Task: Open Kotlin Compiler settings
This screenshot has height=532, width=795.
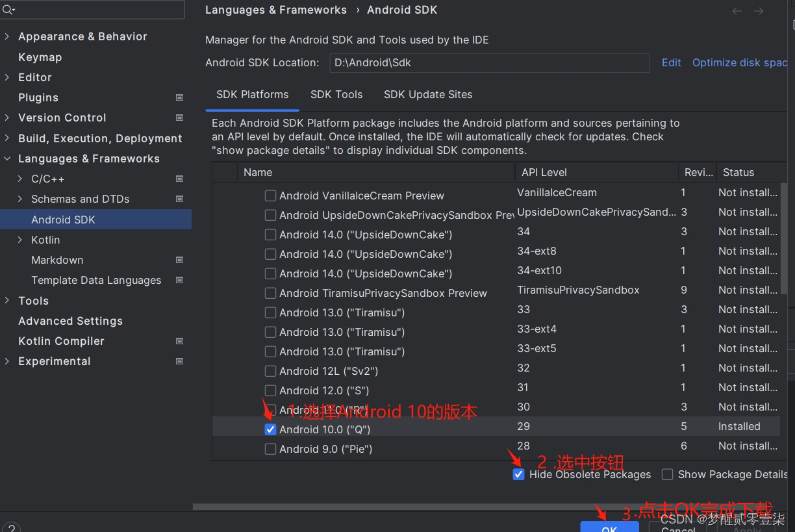Action: click(x=61, y=341)
